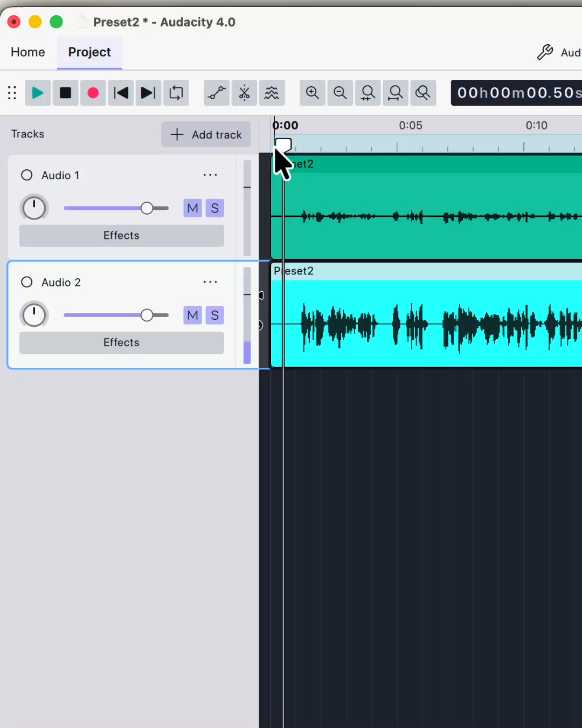
Task: Switch to the Project tab
Action: coord(89,52)
